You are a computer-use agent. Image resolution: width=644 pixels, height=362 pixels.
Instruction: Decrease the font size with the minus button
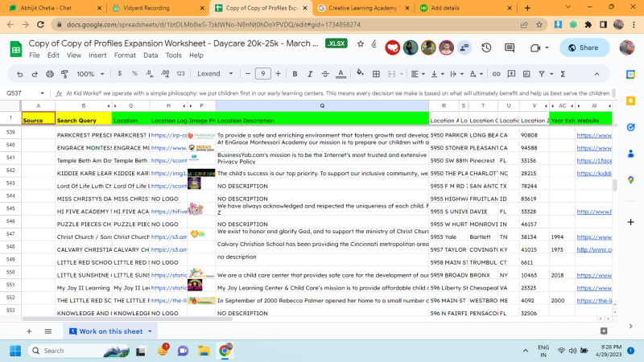pos(248,74)
